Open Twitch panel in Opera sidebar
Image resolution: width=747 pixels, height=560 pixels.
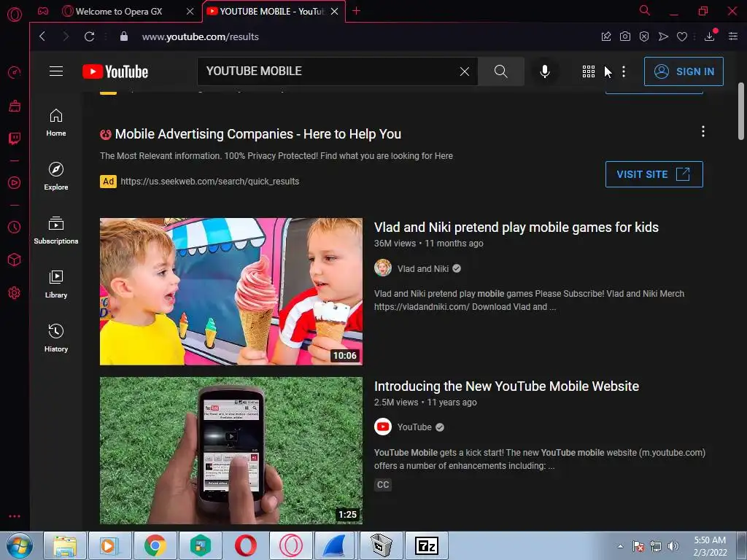coord(15,139)
